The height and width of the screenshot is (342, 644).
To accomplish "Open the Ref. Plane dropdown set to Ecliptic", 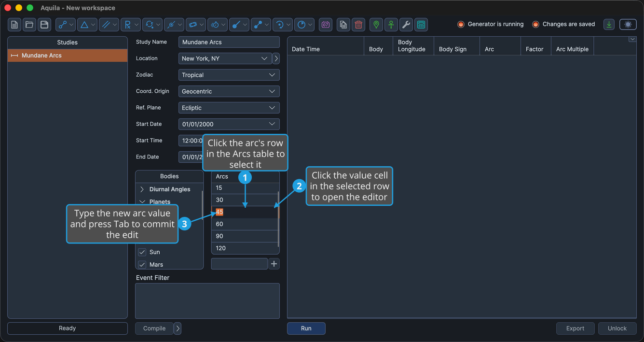I will (x=229, y=108).
